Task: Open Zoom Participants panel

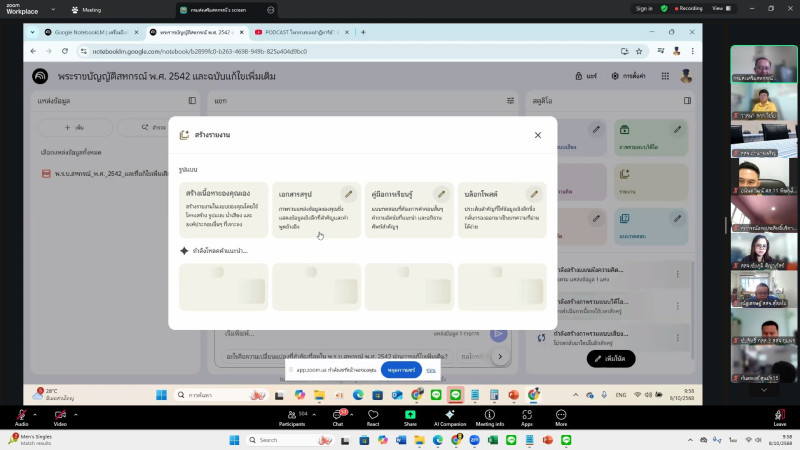Action: click(292, 416)
